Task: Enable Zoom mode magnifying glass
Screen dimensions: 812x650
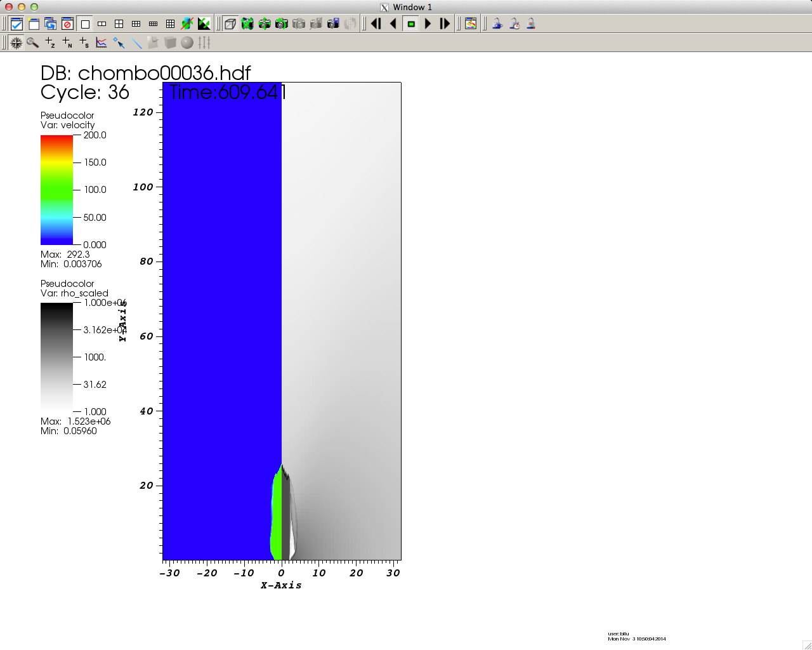Action: point(33,43)
